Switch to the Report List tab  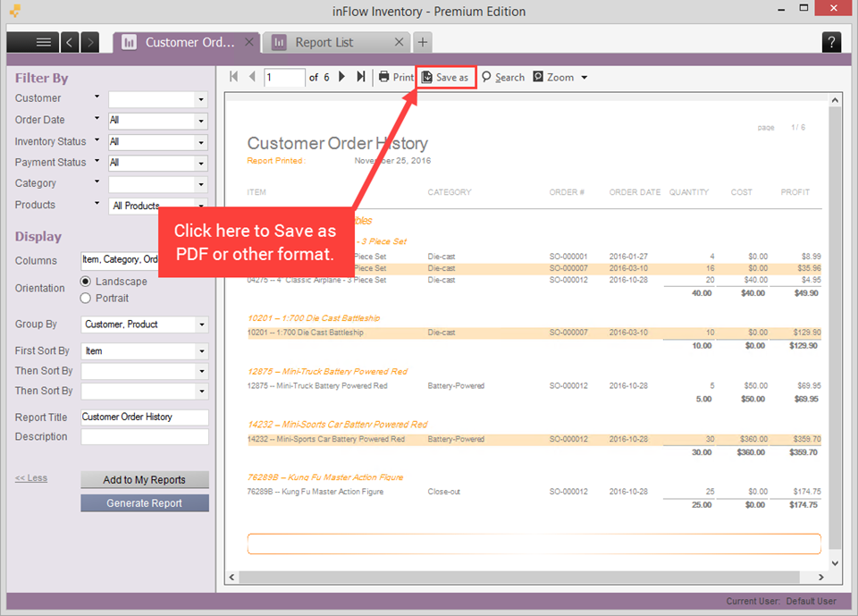point(324,42)
